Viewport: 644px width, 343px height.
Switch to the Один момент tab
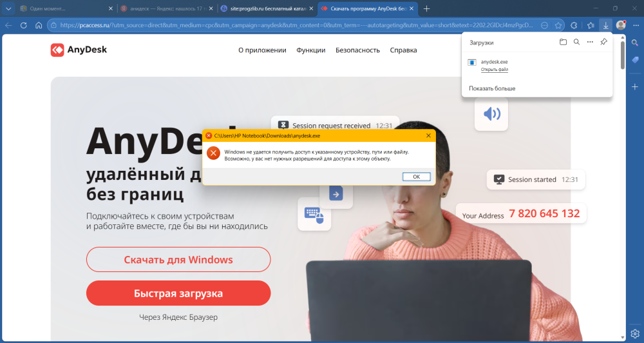coord(66,8)
